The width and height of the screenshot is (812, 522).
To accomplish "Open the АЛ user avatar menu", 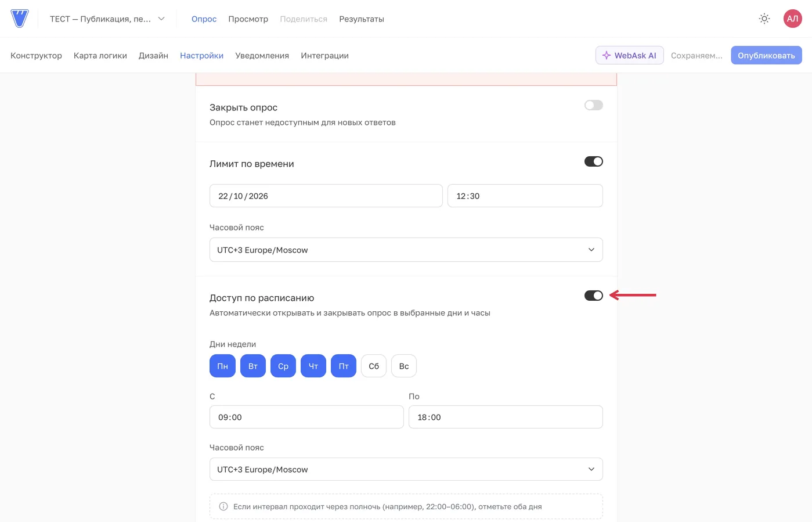I will [792, 19].
